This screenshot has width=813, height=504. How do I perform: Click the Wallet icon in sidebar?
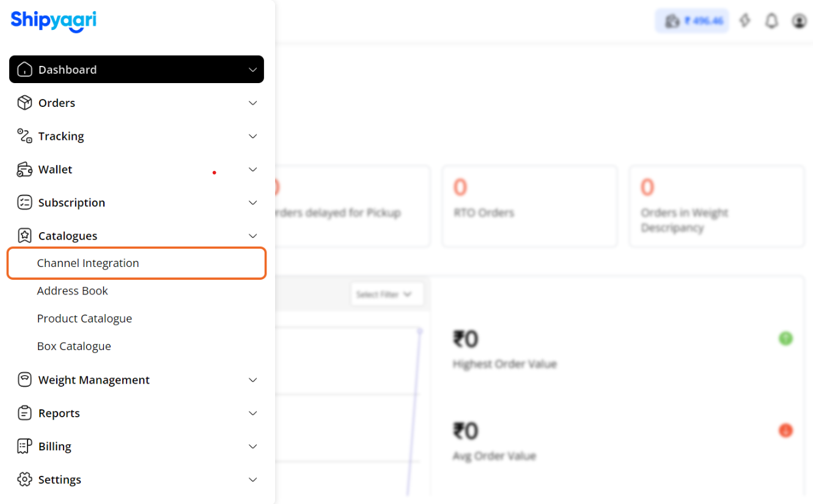[x=24, y=169]
